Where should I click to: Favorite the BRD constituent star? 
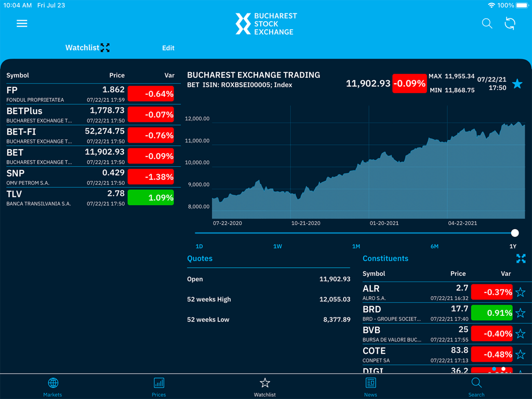521,313
